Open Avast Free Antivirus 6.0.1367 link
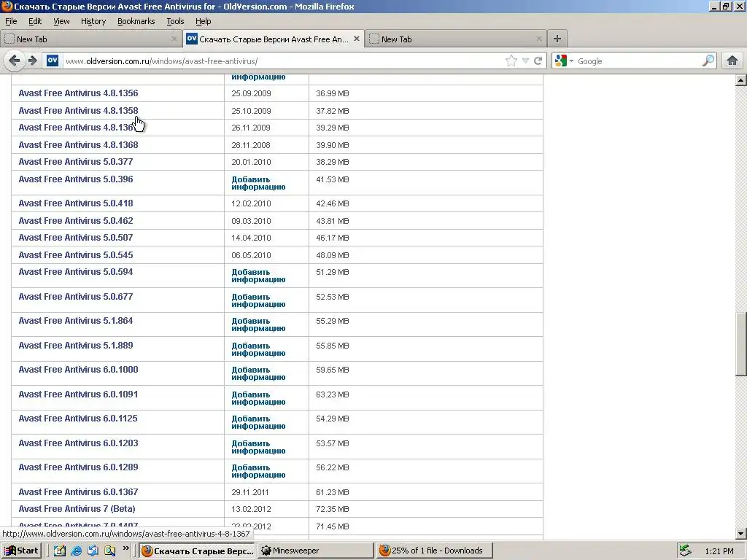747x560 pixels. click(78, 492)
